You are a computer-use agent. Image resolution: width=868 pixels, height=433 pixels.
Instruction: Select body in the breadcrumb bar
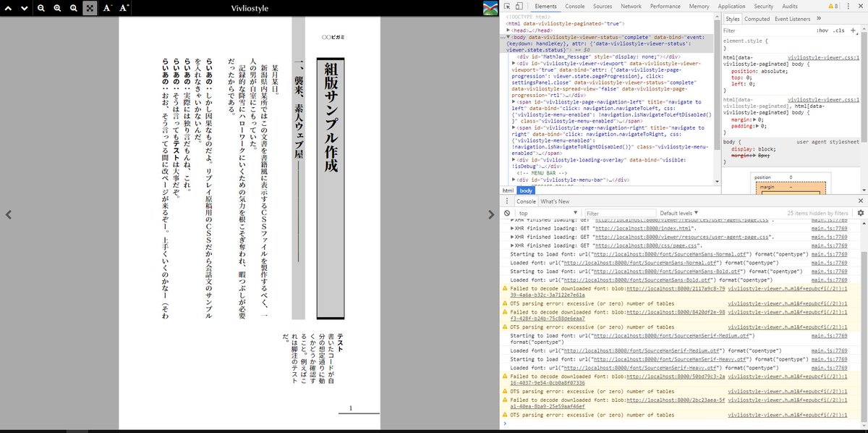[526, 190]
